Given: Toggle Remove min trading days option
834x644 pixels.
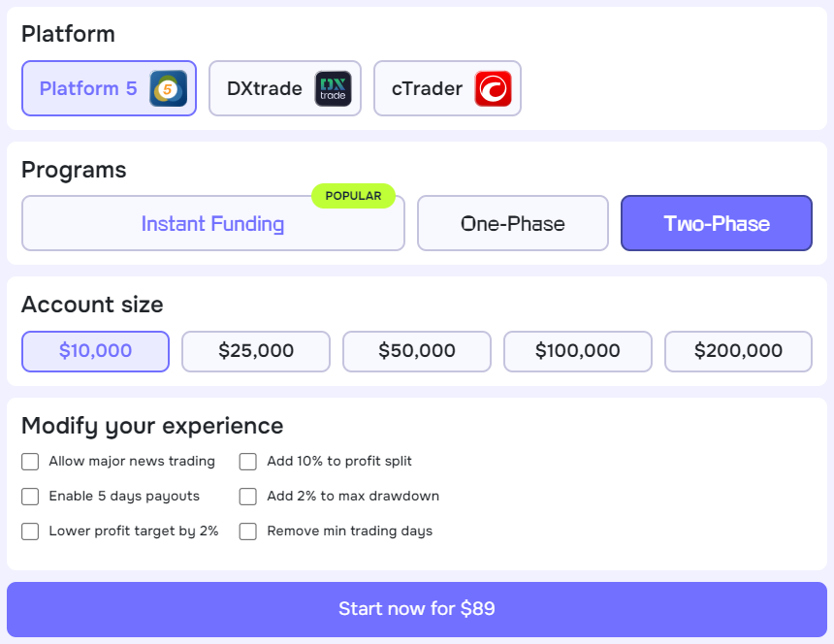Looking at the screenshot, I should [248, 531].
